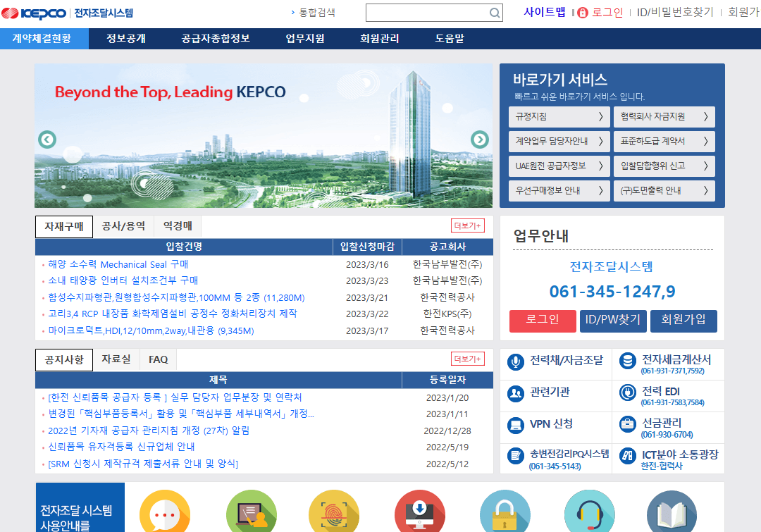Viewport: 761px width, 532px height.
Task: Click the fingerprint scan icon
Action: 334,512
